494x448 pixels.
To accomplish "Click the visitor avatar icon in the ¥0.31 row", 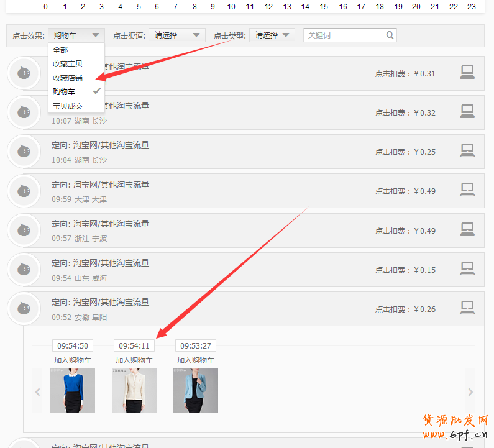I will [x=24, y=73].
